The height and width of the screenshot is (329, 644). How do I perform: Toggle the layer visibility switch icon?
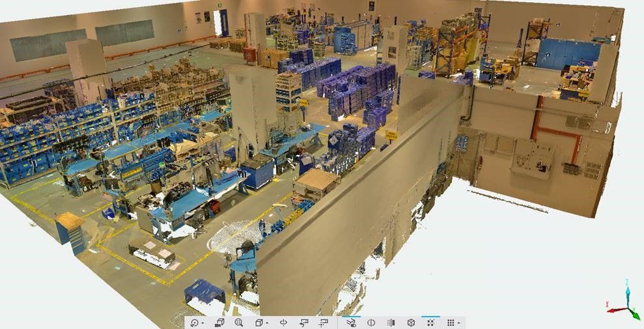(351, 323)
